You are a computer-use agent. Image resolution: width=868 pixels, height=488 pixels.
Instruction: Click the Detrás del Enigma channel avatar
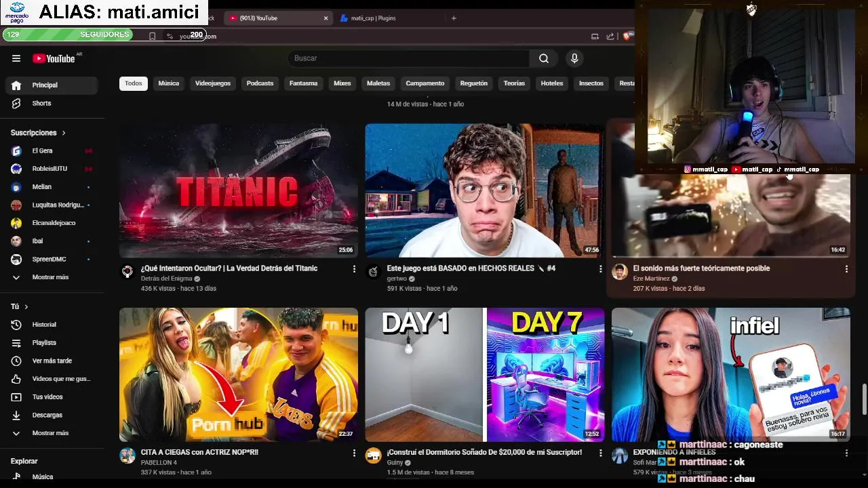click(x=127, y=272)
